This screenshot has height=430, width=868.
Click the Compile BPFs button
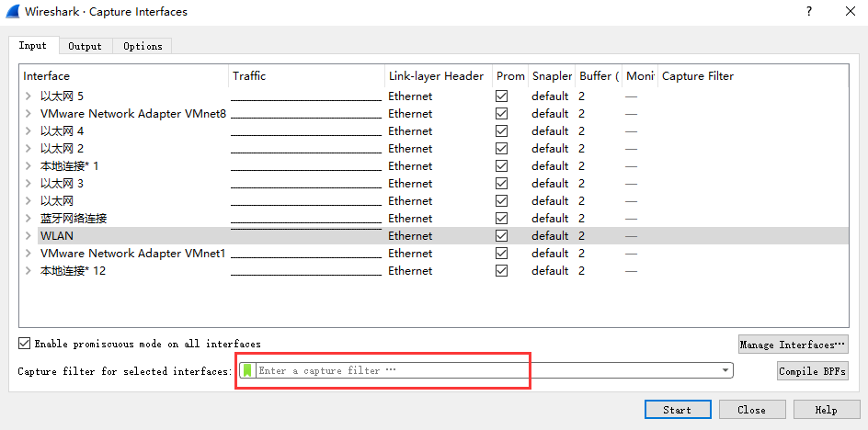click(812, 371)
